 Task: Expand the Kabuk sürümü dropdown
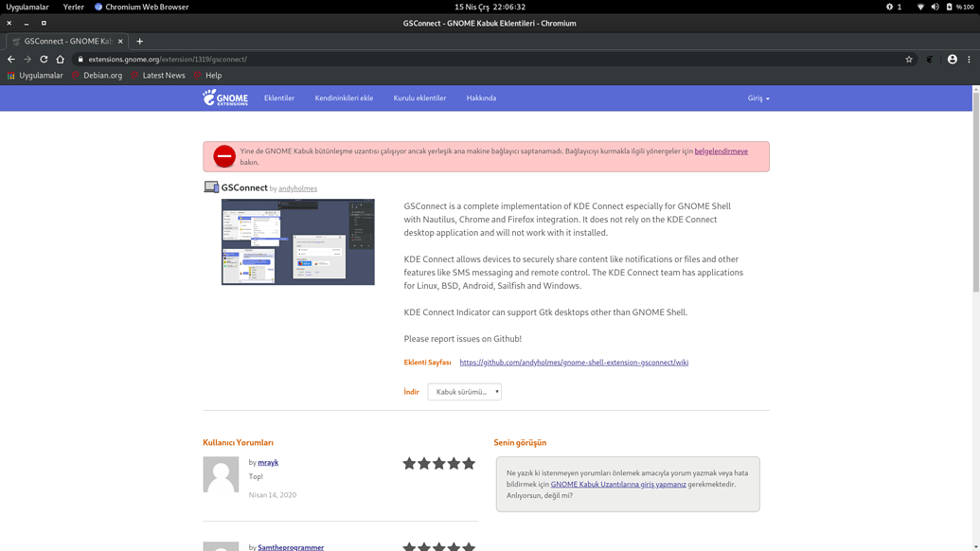(464, 392)
